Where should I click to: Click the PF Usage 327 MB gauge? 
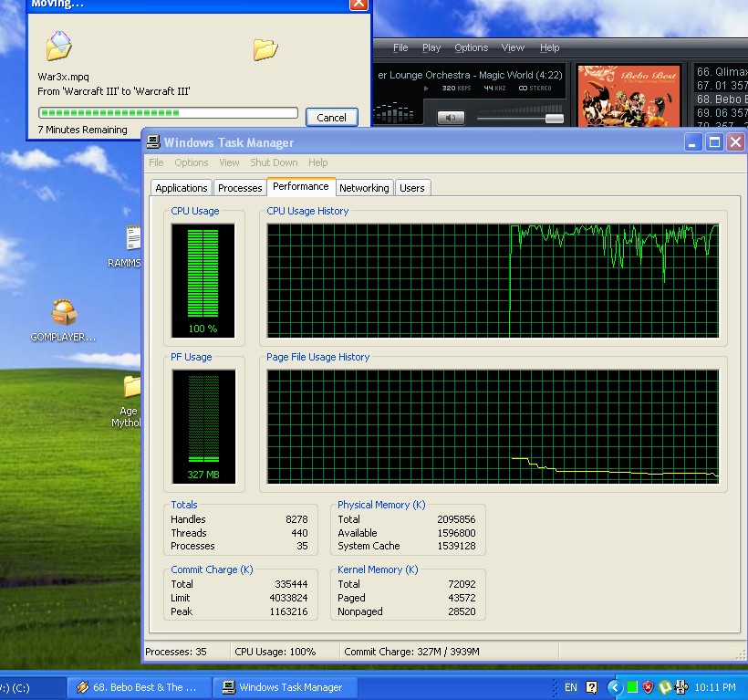pyautogui.click(x=203, y=426)
